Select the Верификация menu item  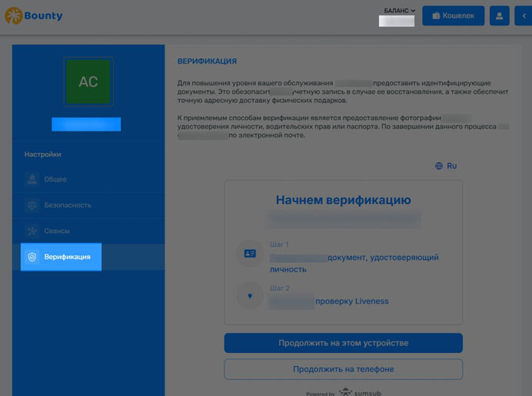pyautogui.click(x=68, y=257)
